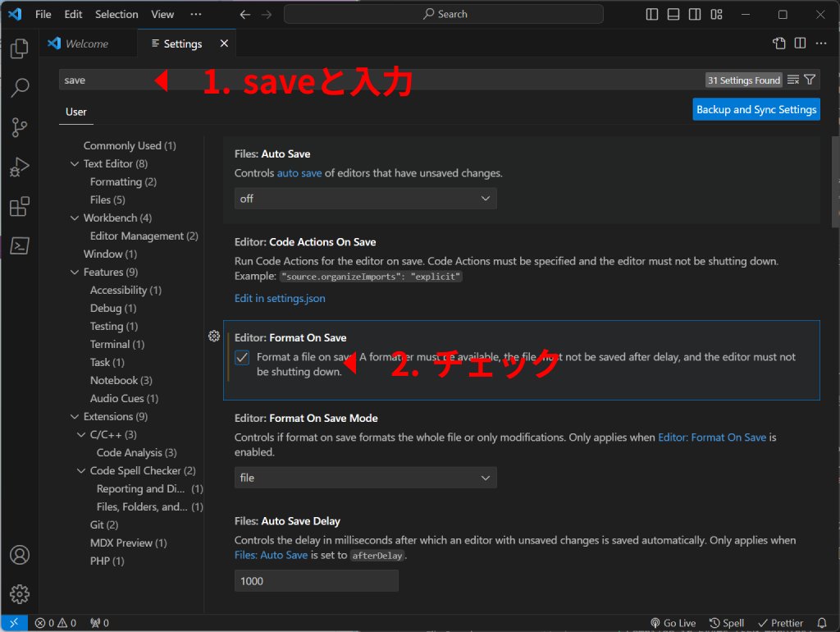Open the settings filter funnel icon
This screenshot has height=632, width=840.
click(810, 80)
